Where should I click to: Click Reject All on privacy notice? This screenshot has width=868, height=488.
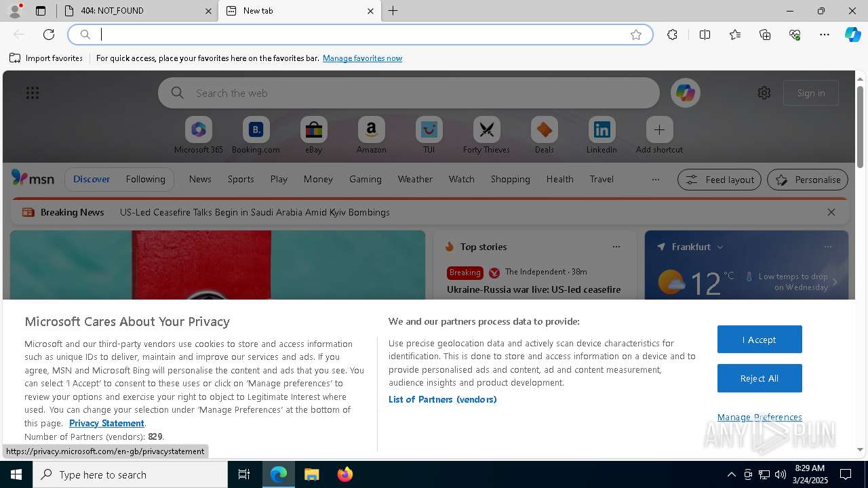point(759,378)
